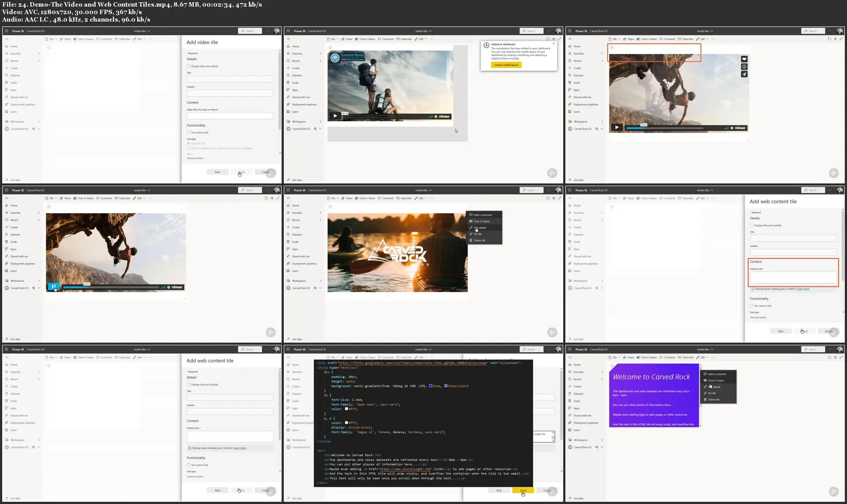Enable Set custom link in Add video tile
The height and width of the screenshot is (504, 847).
coord(188,132)
